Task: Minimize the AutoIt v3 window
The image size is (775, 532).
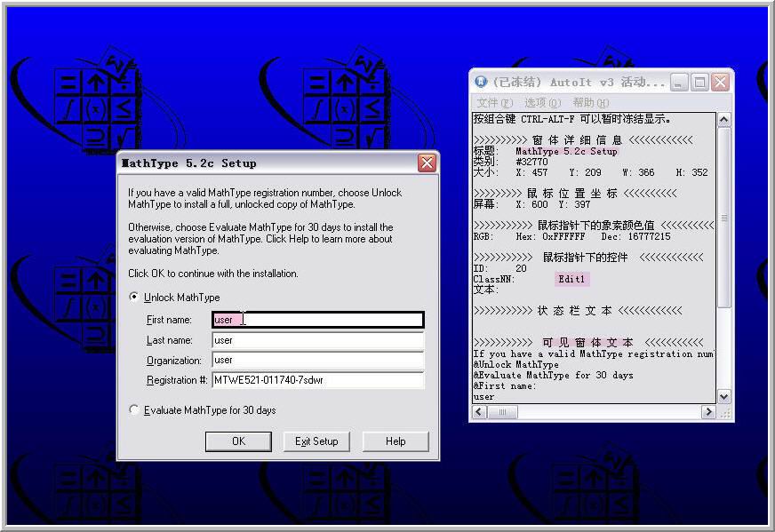Action: pyautogui.click(x=679, y=82)
